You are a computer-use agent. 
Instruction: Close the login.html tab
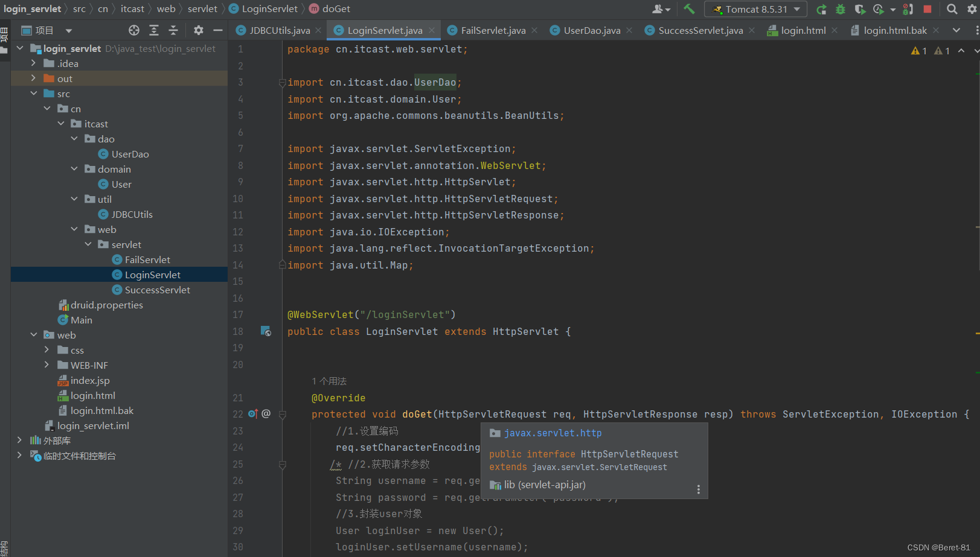[x=834, y=30]
